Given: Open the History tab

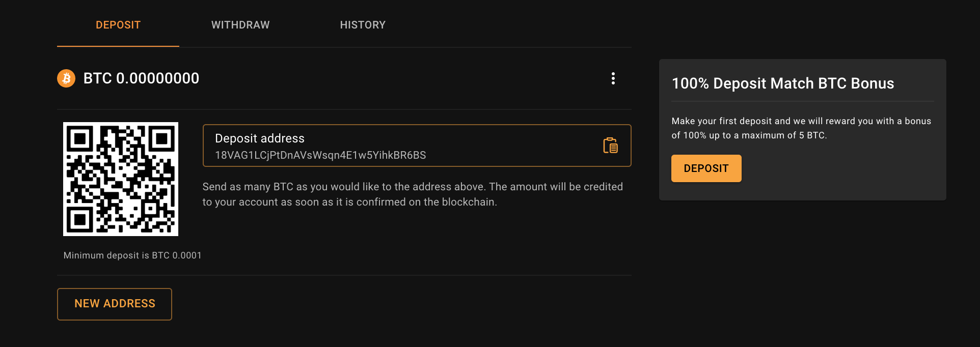Looking at the screenshot, I should (363, 25).
